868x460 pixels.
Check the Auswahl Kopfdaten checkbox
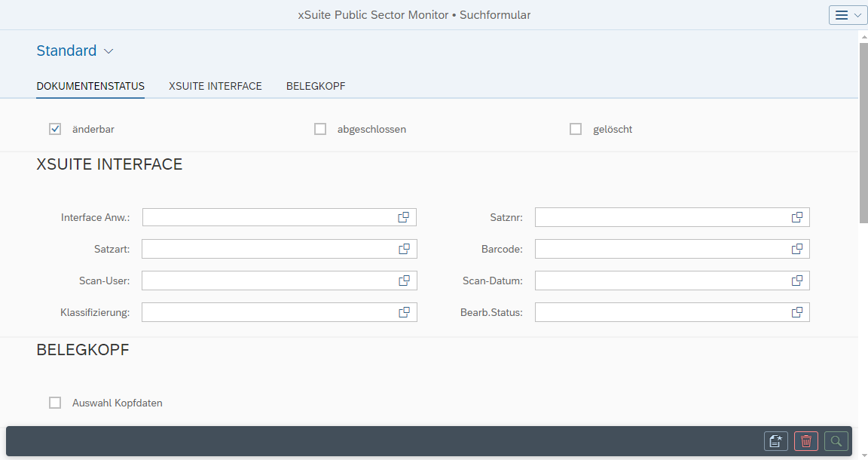54,402
